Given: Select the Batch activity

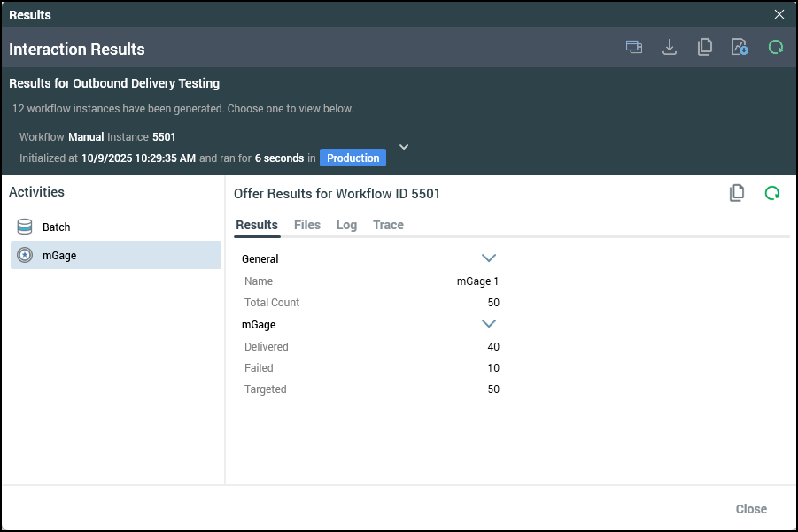Looking at the screenshot, I should (56, 227).
